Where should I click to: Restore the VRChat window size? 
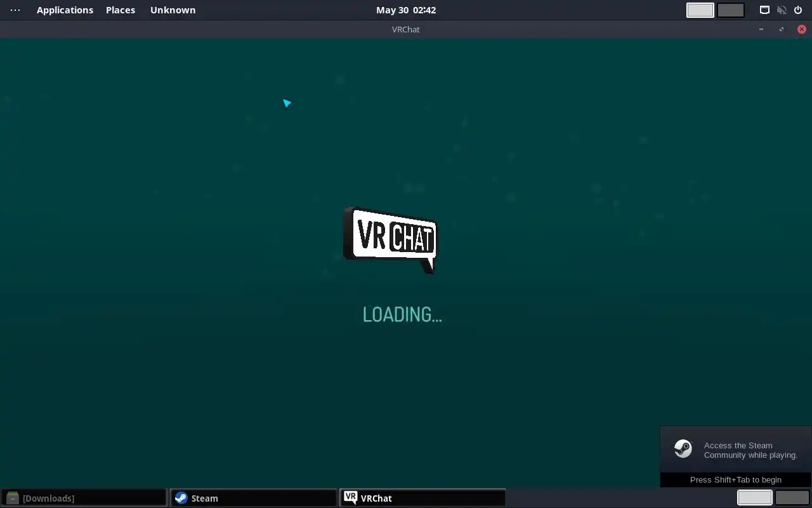[782, 29]
